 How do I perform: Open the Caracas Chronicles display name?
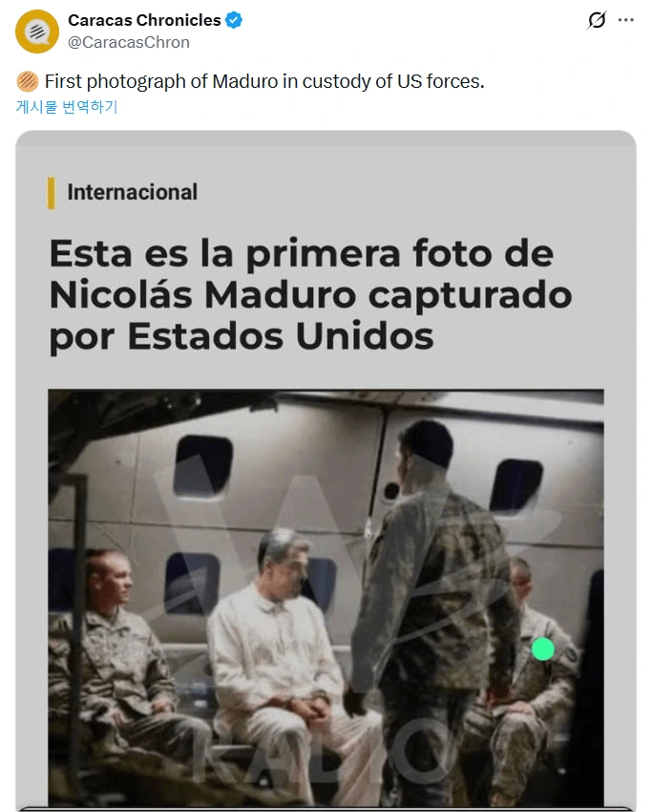(x=144, y=20)
